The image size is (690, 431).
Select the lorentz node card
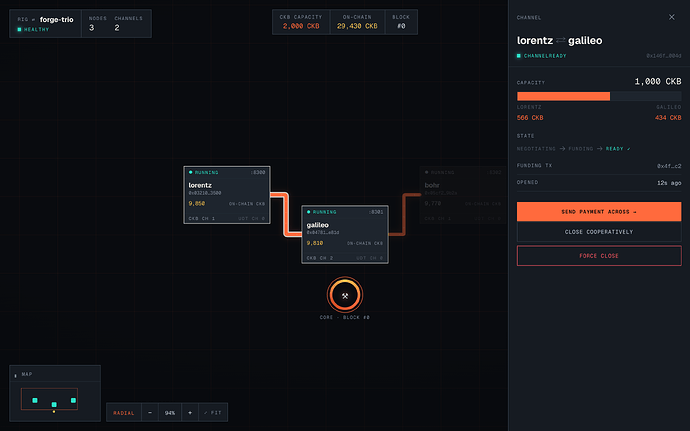227,195
